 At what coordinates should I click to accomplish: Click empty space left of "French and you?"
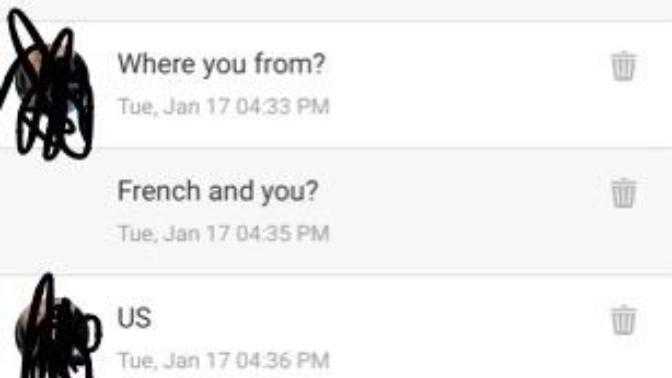(56, 212)
